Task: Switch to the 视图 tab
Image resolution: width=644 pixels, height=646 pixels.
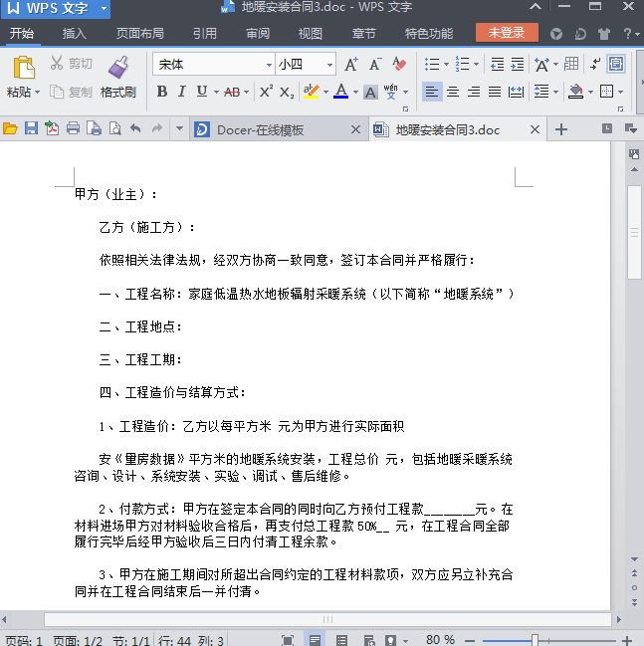Action: (x=311, y=34)
